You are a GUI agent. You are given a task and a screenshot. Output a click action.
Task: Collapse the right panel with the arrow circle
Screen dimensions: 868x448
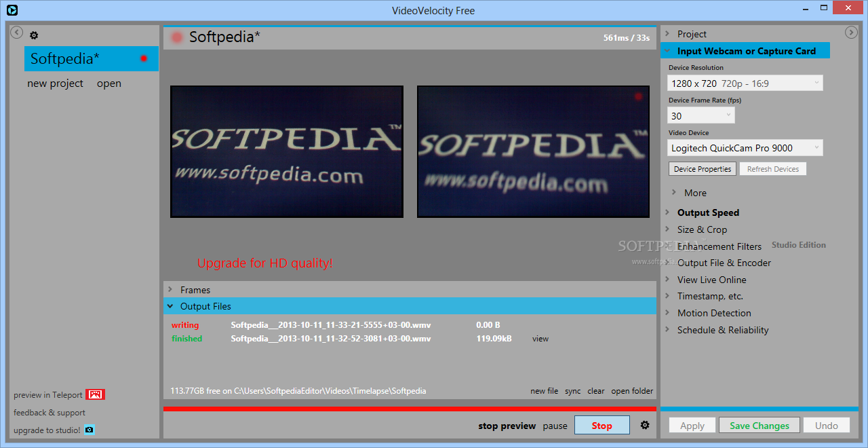coord(851,33)
